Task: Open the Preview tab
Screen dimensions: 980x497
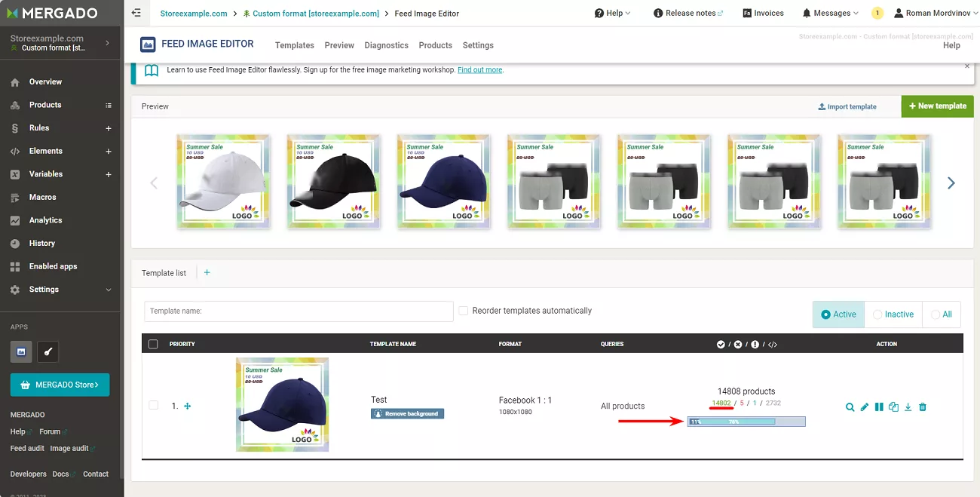Action: pyautogui.click(x=339, y=45)
